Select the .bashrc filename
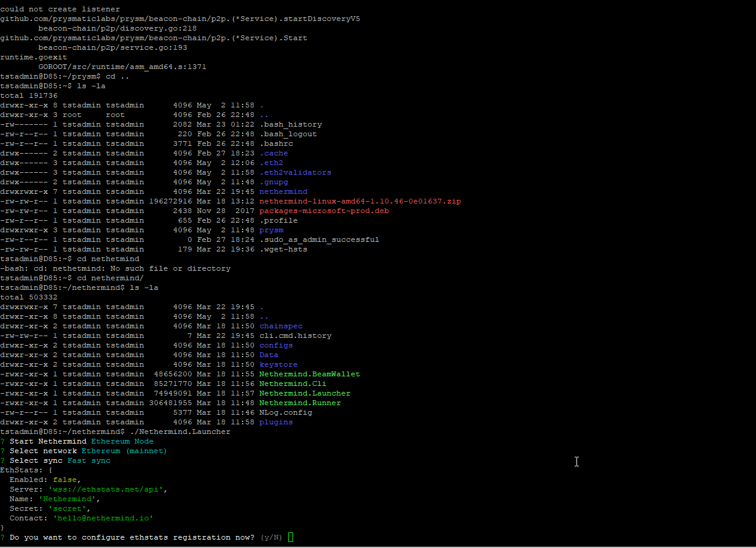The width and height of the screenshot is (756, 548). click(x=276, y=143)
